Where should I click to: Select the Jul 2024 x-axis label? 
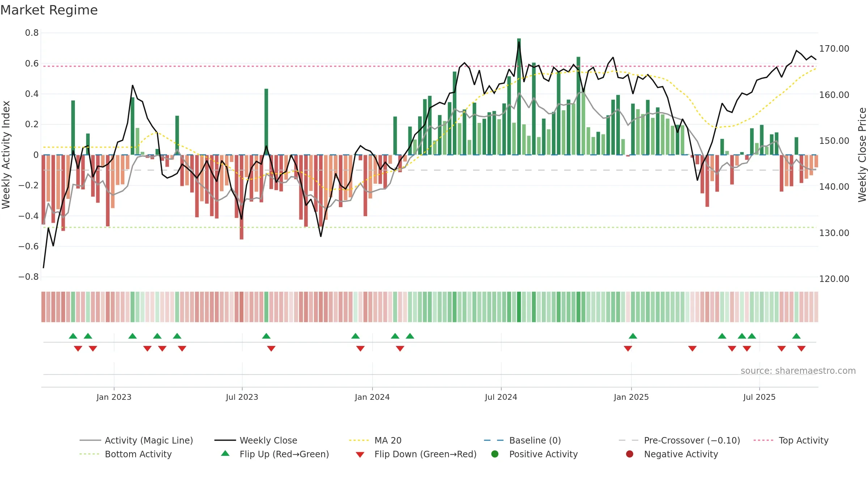[501, 397]
